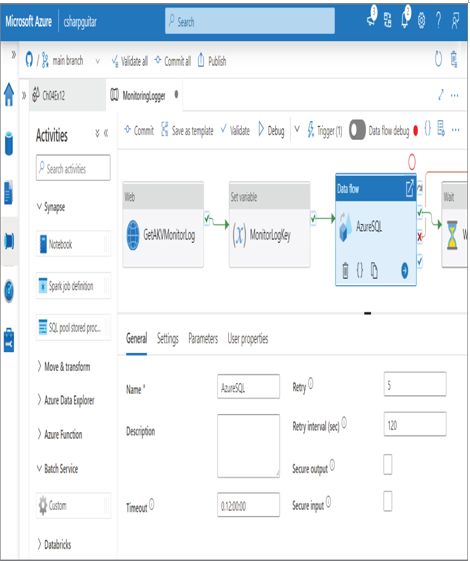Clone the AzureSQL data flow activity

374,270
